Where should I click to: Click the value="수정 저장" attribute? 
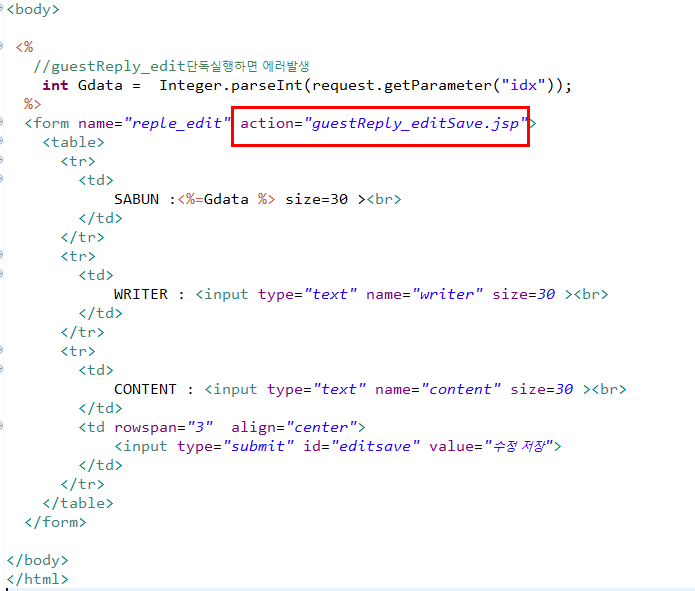coord(491,446)
